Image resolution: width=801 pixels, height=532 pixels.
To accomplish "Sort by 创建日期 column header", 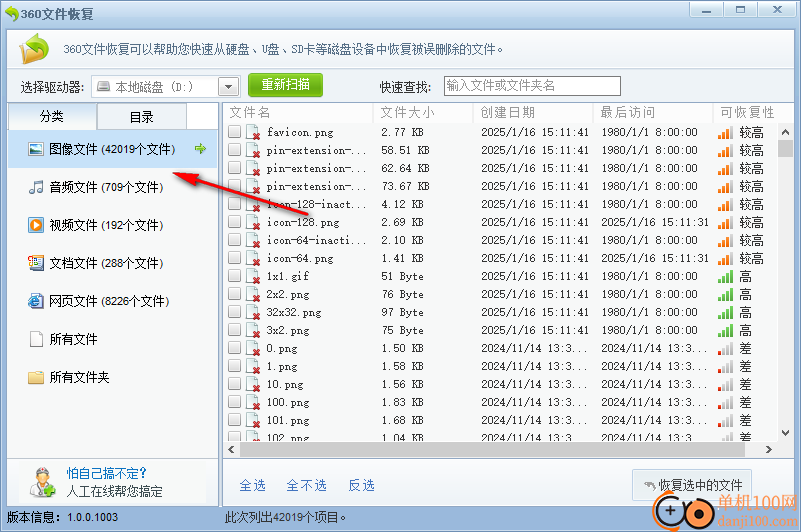I will click(x=533, y=112).
